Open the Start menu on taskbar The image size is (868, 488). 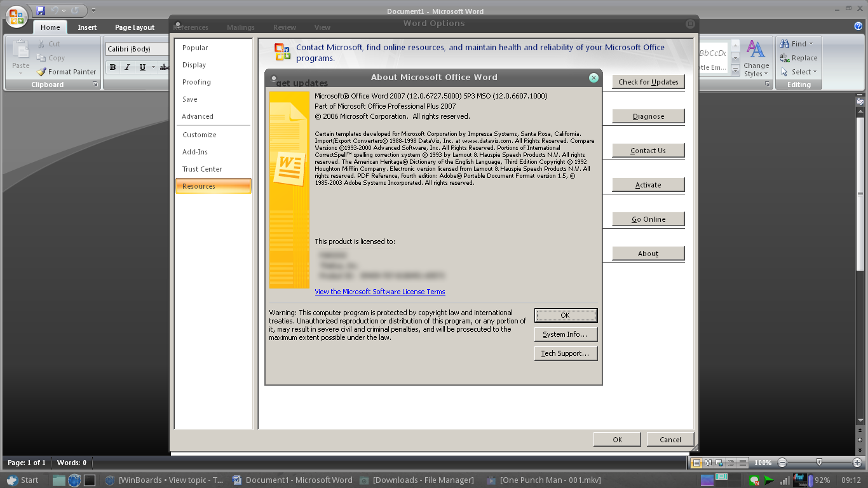(23, 480)
